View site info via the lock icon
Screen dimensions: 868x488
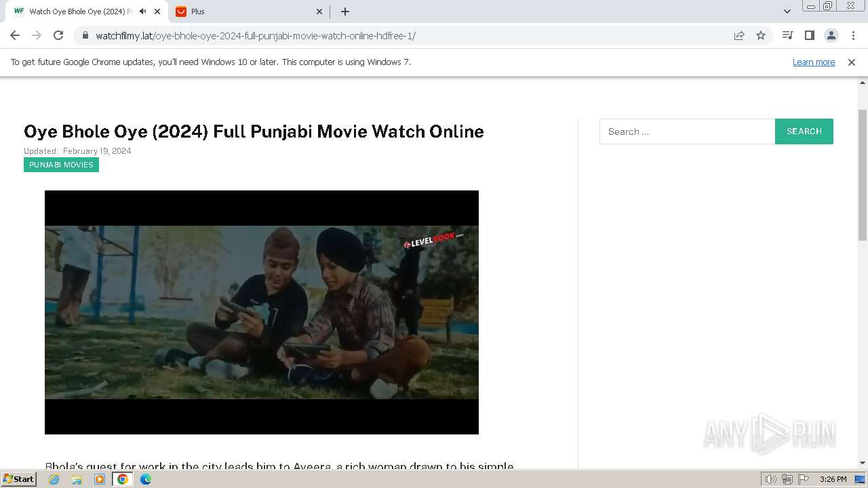(x=85, y=35)
